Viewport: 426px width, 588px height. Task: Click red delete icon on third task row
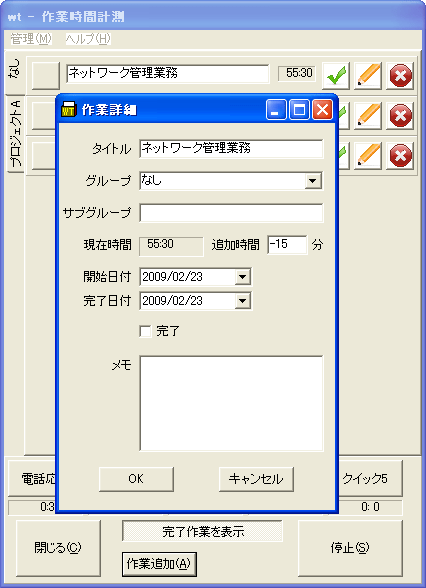point(400,156)
